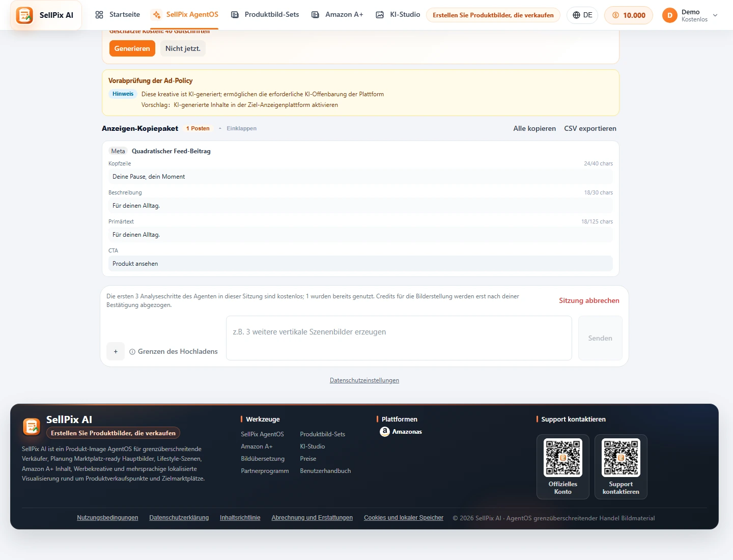Open Datenschutzeinstellungen link
733x560 pixels.
click(364, 380)
